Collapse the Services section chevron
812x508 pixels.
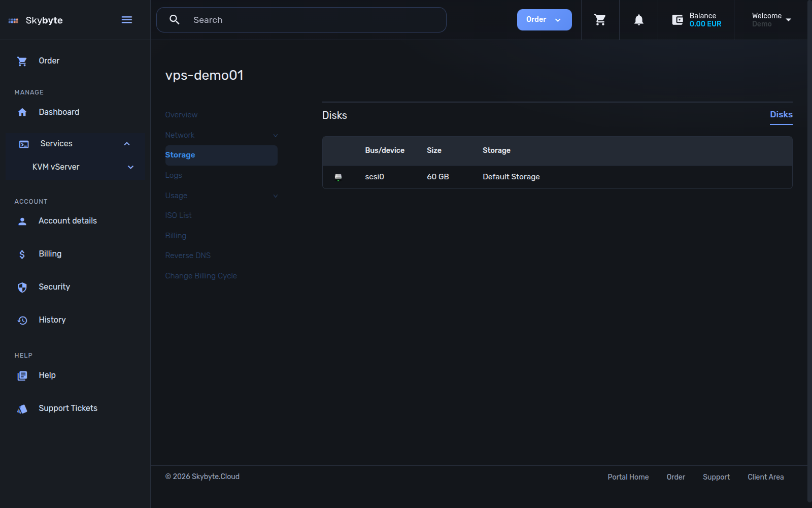(127, 144)
